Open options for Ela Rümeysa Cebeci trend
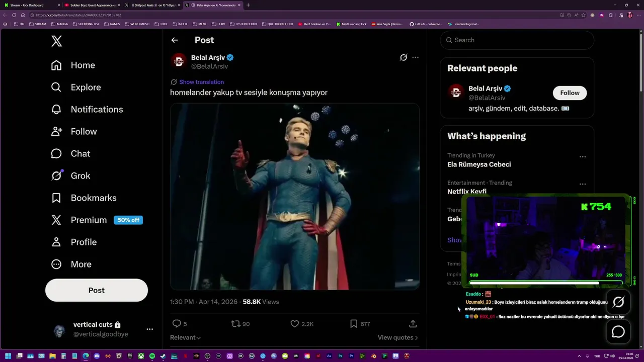This screenshot has height=362, width=644. [582, 157]
